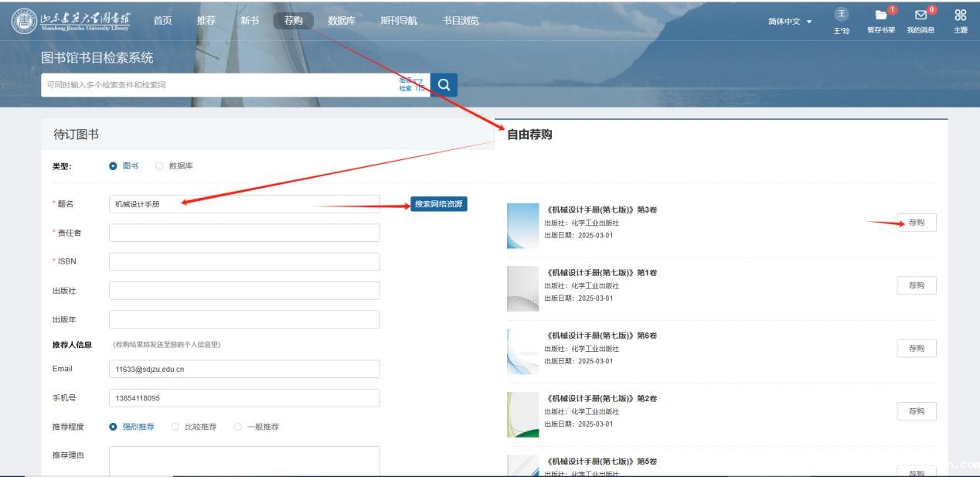Open cover thumbnail of 第3卷 book

pyautogui.click(x=522, y=226)
